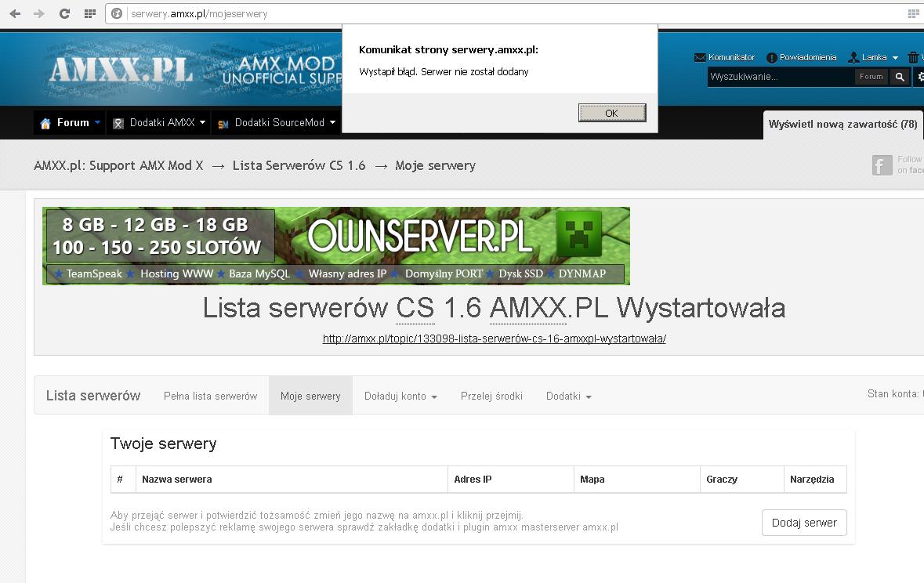This screenshot has width=924, height=583.
Task: Open the Dodatki SourceMod dropdown menu
Action: tap(332, 122)
